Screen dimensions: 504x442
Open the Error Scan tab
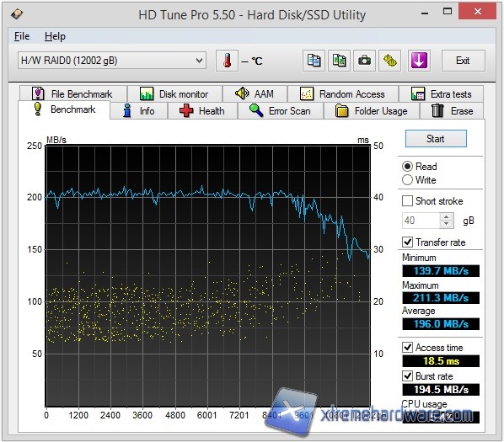coord(281,111)
